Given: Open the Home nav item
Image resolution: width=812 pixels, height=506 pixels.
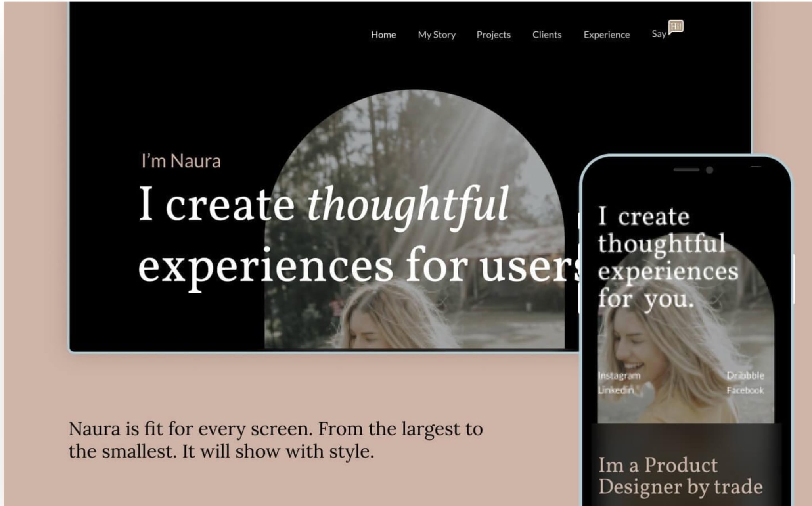Looking at the screenshot, I should click(x=383, y=35).
